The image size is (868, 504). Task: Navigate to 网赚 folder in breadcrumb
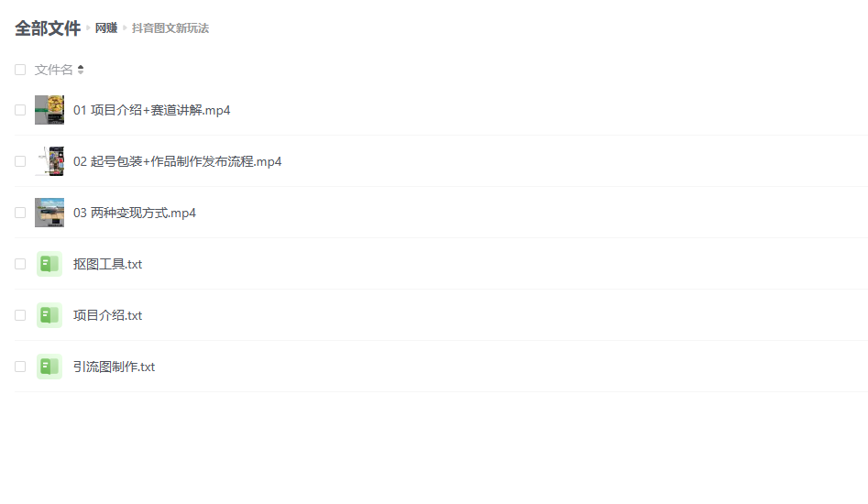click(106, 28)
